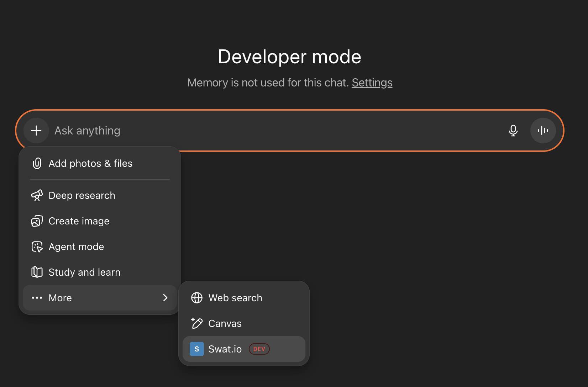Enable Agent mode from the menu
Viewport: 588px width, 387px height.
click(100, 246)
